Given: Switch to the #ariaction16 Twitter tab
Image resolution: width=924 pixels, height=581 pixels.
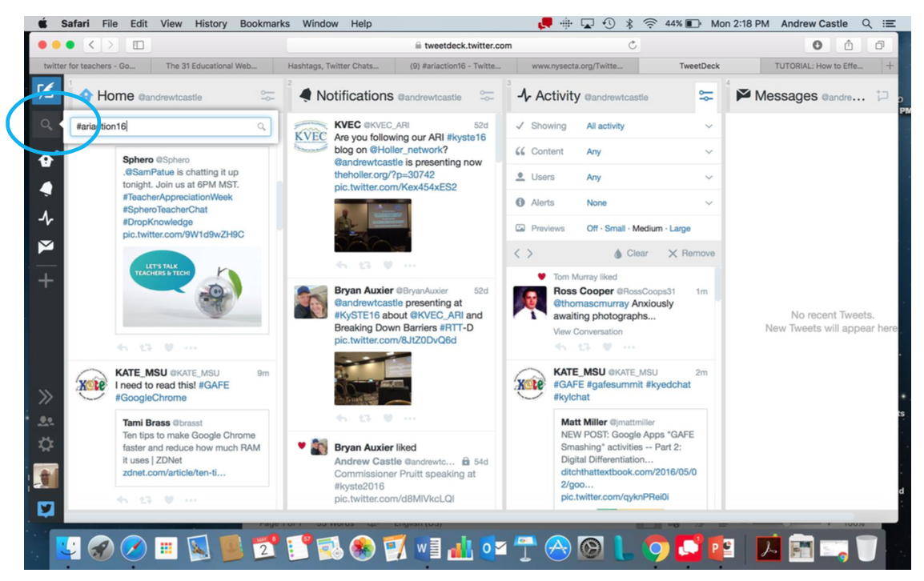Looking at the screenshot, I should tap(455, 66).
